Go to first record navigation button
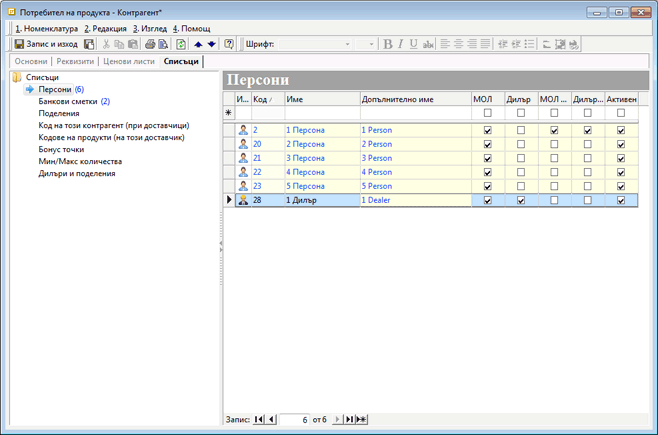This screenshot has height=435, width=658. coord(259,419)
